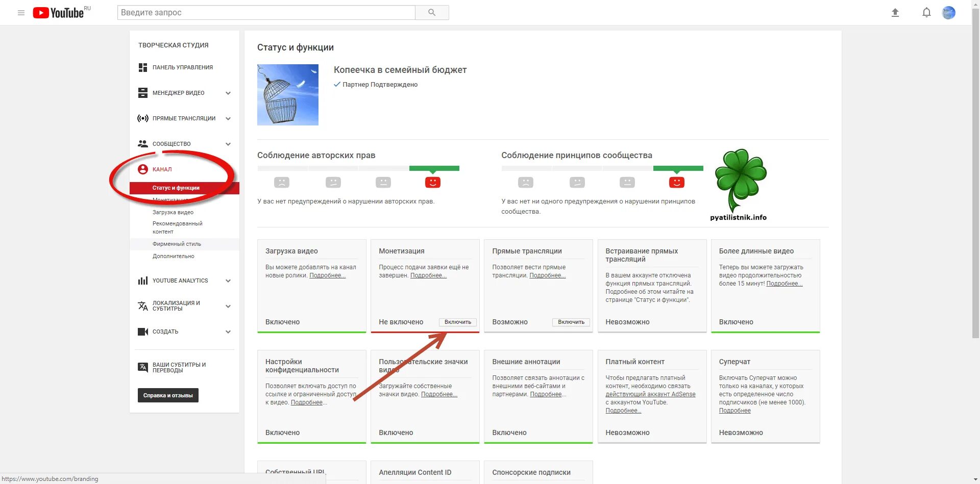Click the subtitles and translations icon
Viewport: 980px width, 484px height.
143,367
